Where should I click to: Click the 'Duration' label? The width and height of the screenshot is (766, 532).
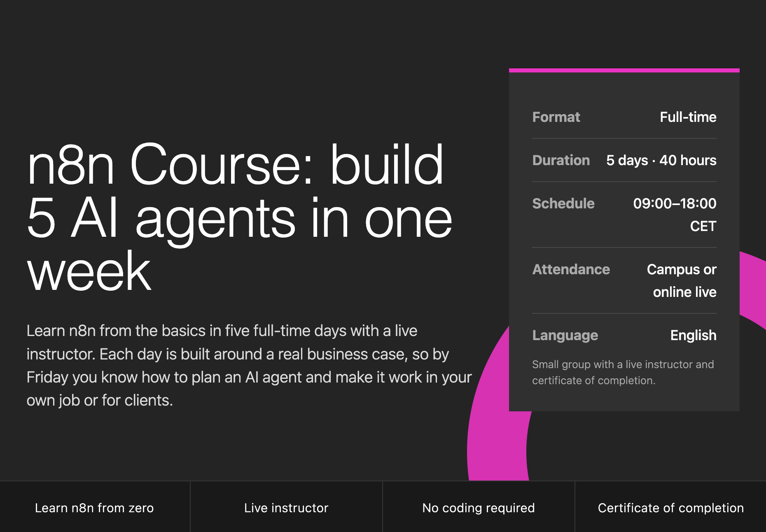(561, 160)
